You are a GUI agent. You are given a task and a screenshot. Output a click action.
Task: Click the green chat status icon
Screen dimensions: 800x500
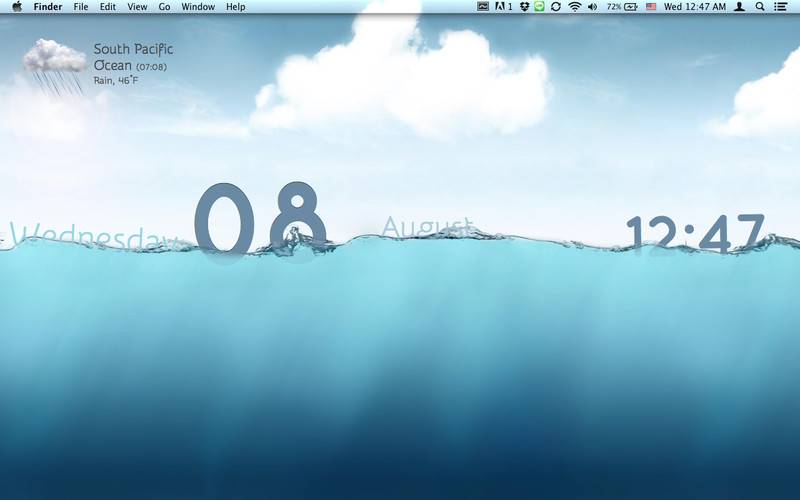(540, 7)
